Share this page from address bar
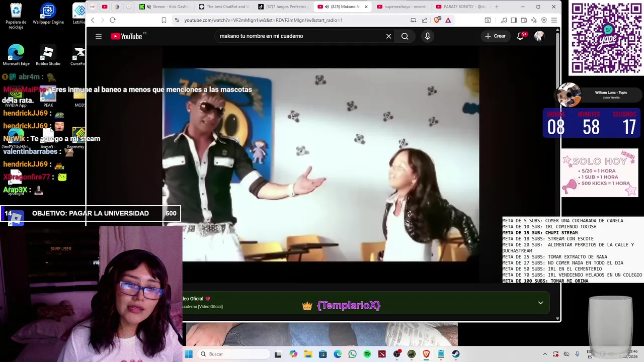The height and width of the screenshot is (362, 644). (425, 20)
